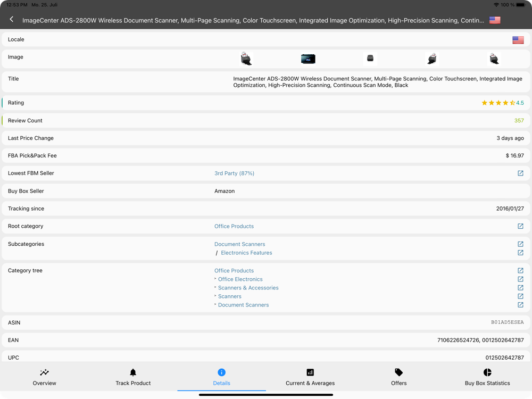
Task: Open external link for Document Scanners in Category tree
Action: pyautogui.click(x=520, y=305)
